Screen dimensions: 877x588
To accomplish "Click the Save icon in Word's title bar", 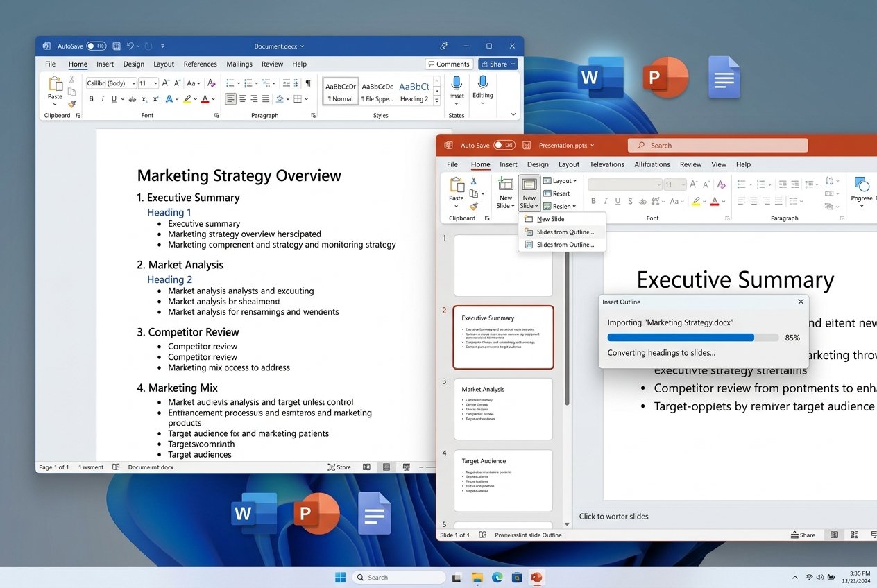I will click(116, 46).
